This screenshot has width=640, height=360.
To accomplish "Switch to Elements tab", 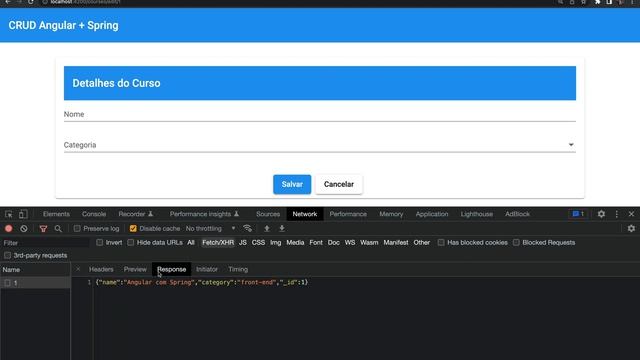I will click(56, 214).
